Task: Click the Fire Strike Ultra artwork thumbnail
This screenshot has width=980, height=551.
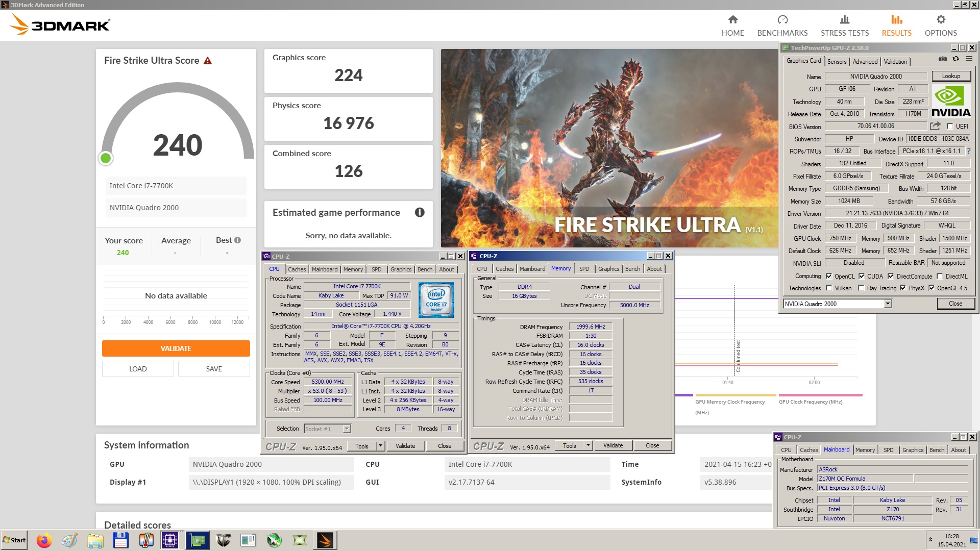Action: [x=610, y=148]
